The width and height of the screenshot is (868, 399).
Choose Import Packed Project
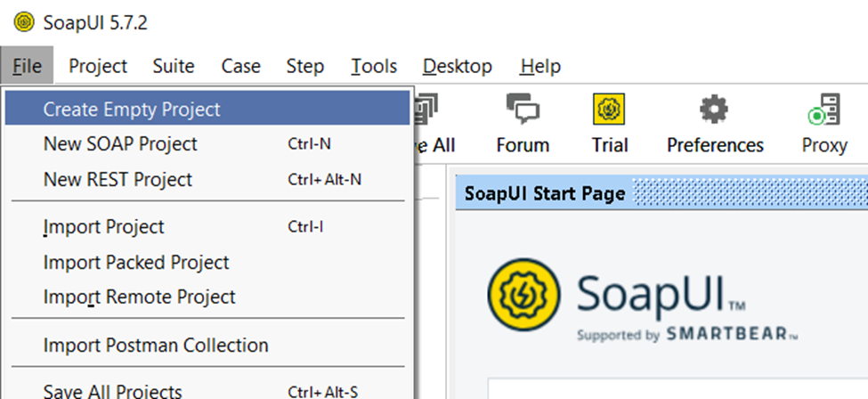coord(207,262)
